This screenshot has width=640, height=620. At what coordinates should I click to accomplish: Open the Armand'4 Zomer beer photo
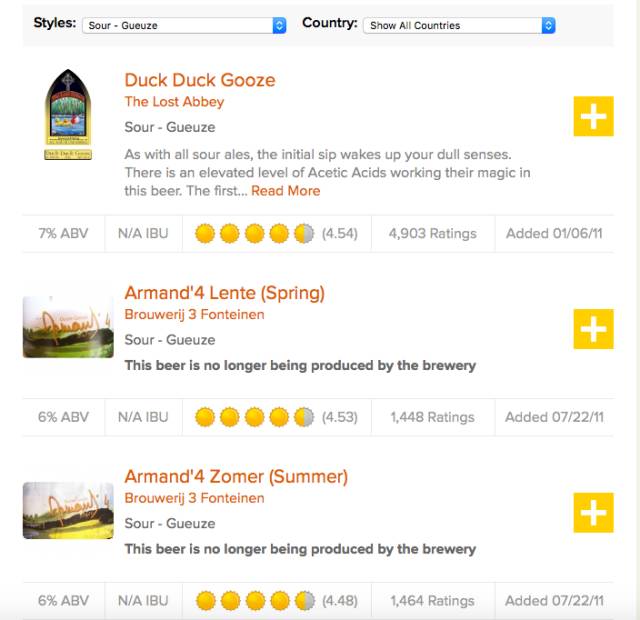click(68, 510)
